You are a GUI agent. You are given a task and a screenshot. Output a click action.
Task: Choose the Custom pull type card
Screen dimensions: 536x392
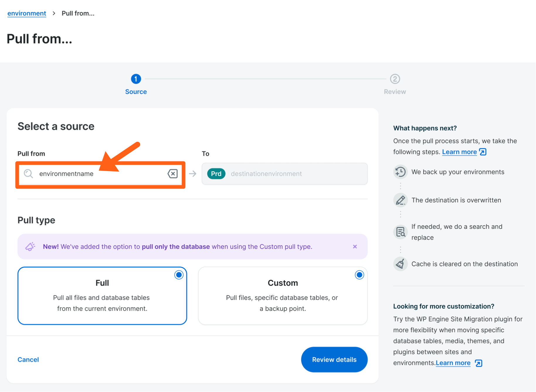283,296
